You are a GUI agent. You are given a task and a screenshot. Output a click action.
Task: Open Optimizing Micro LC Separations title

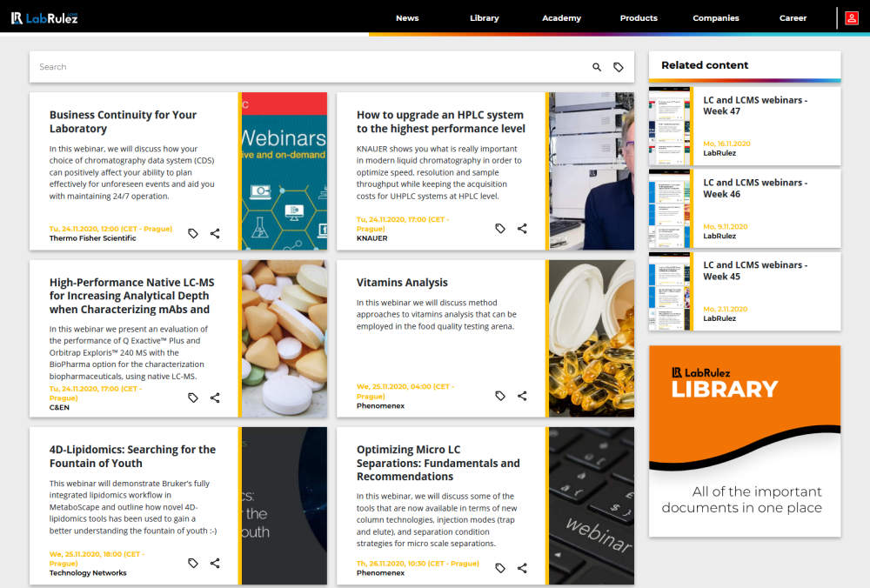click(438, 463)
